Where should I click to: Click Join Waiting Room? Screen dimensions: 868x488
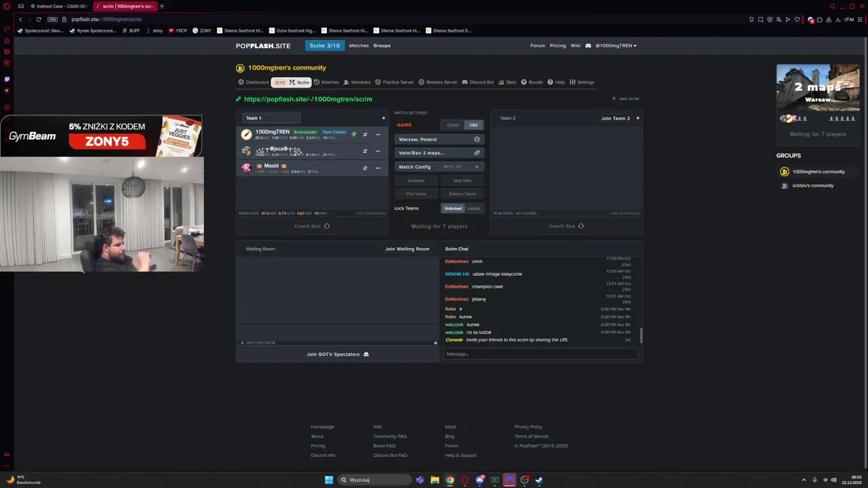coord(407,249)
